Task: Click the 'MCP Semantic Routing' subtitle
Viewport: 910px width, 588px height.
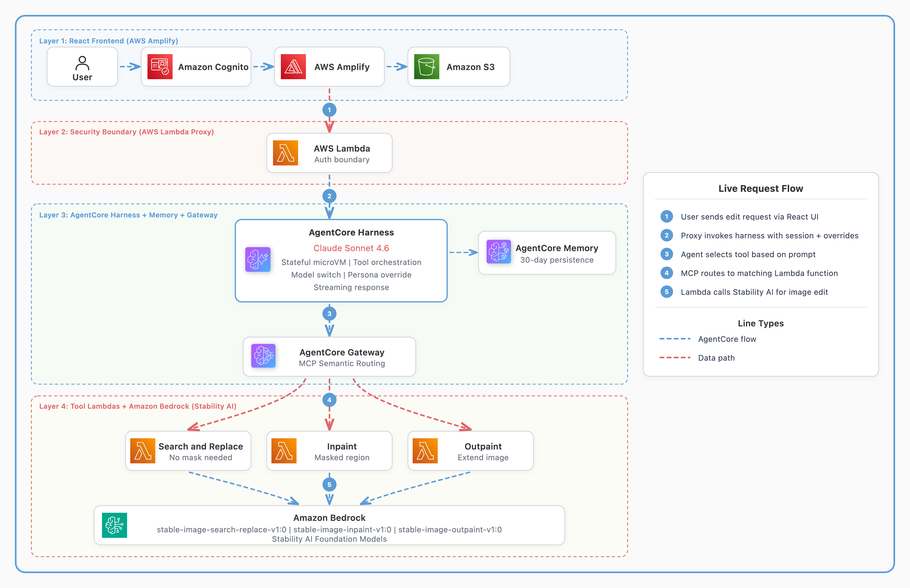Action: click(x=342, y=363)
